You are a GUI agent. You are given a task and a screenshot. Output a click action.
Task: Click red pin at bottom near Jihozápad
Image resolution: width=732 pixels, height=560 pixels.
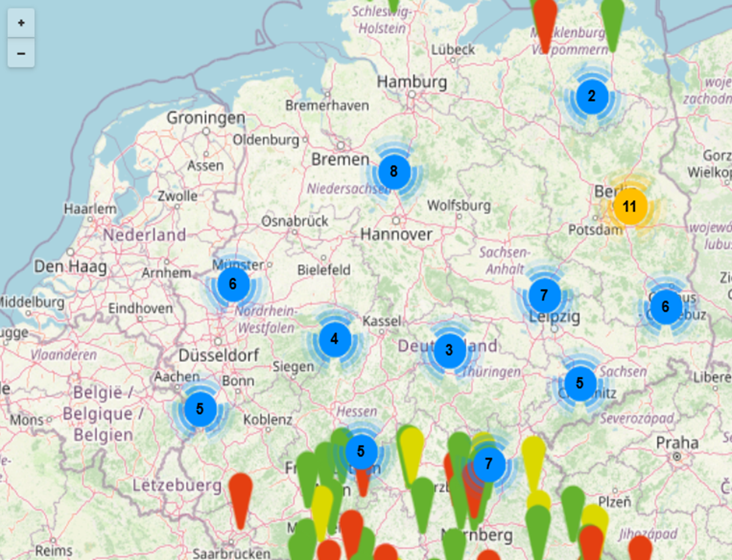pos(639,547)
